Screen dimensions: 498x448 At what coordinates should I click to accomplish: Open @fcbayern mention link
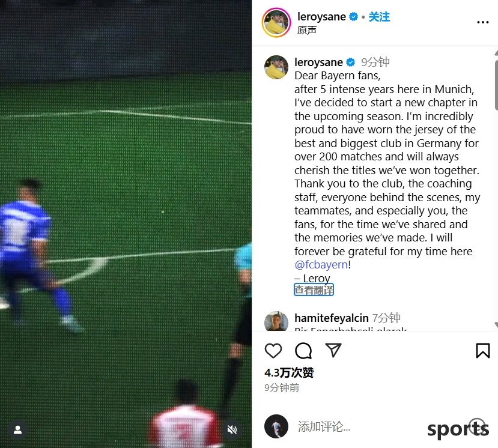[321, 264]
